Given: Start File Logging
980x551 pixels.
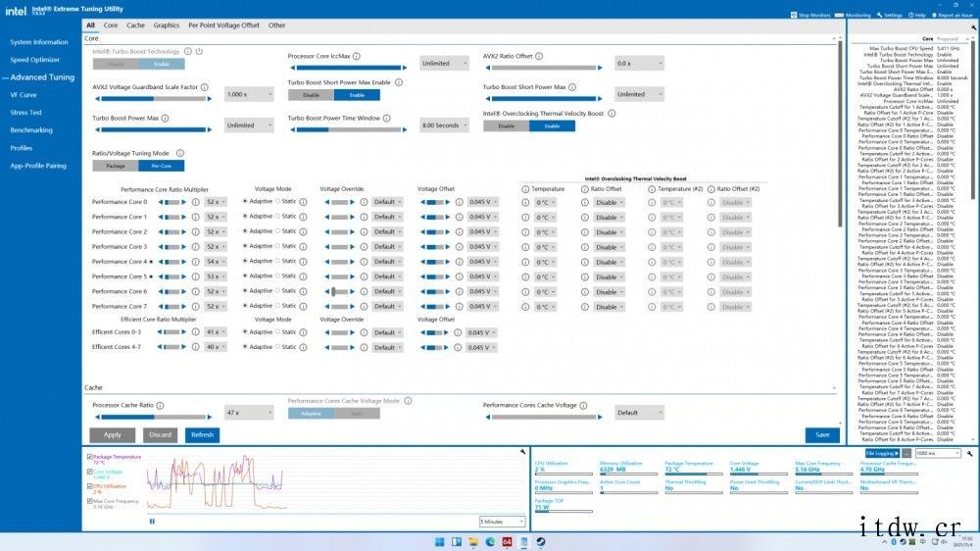Looking at the screenshot, I should [883, 453].
